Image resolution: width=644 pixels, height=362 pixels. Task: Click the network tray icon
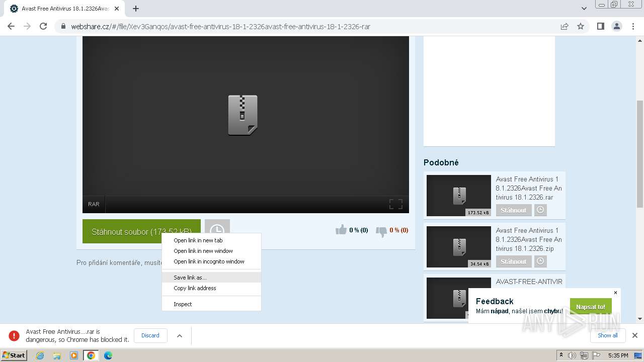coord(584,355)
